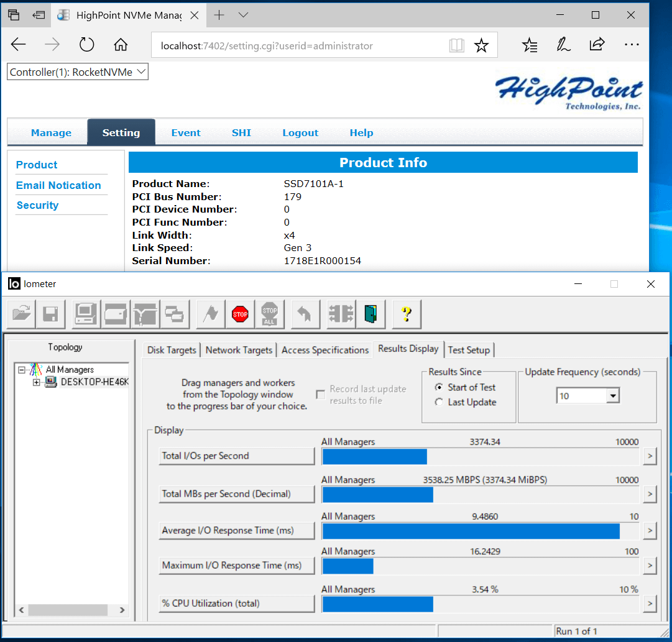The height and width of the screenshot is (642, 672).
Task: Stop the current Iometer test
Action: (240, 314)
